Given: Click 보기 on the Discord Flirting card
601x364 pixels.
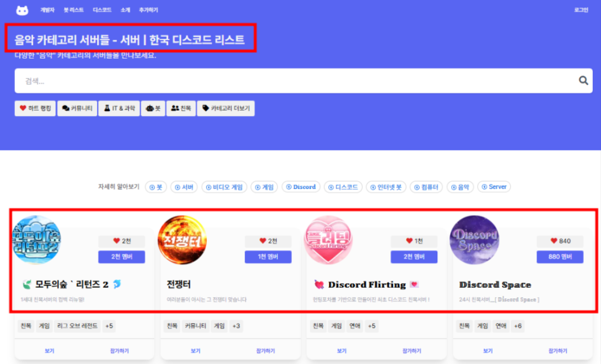Looking at the screenshot, I should [x=342, y=351].
